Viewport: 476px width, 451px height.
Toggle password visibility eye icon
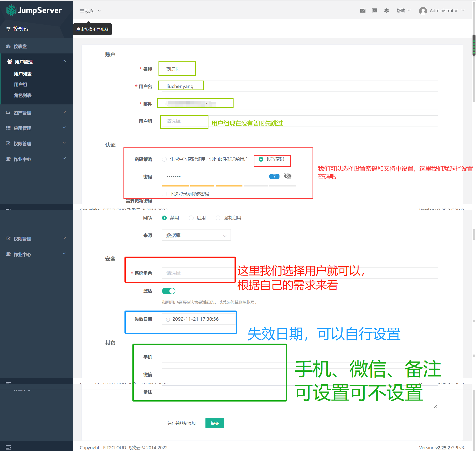(288, 176)
